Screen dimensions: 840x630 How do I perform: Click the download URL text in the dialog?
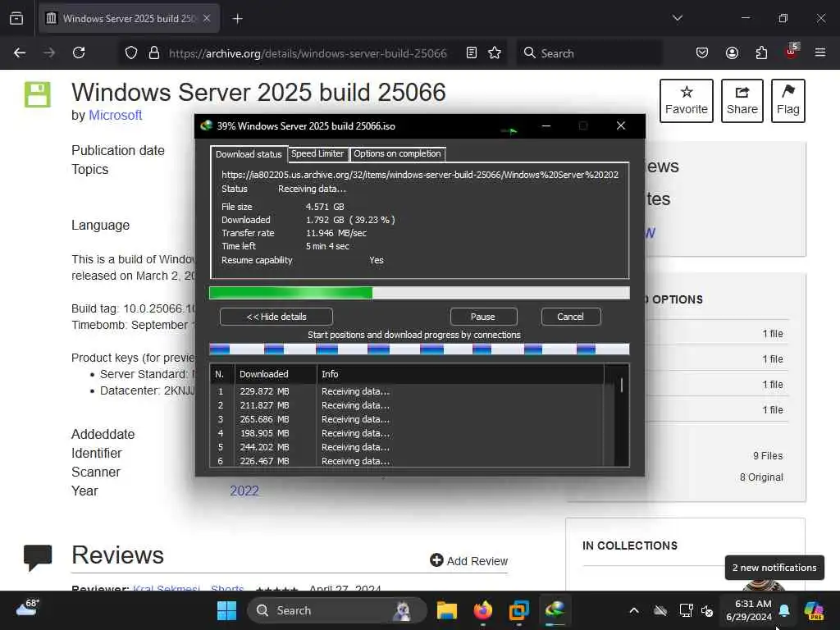coord(420,175)
